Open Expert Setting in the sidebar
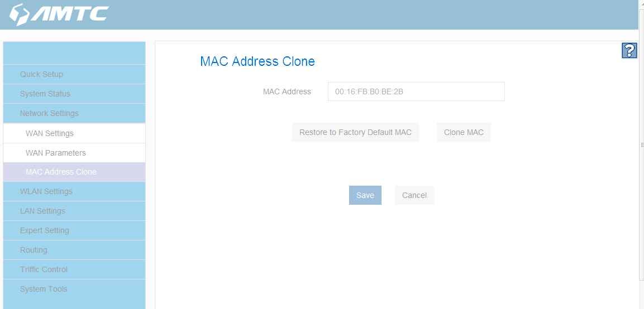Viewport: 644px width, 309px height. (x=74, y=230)
